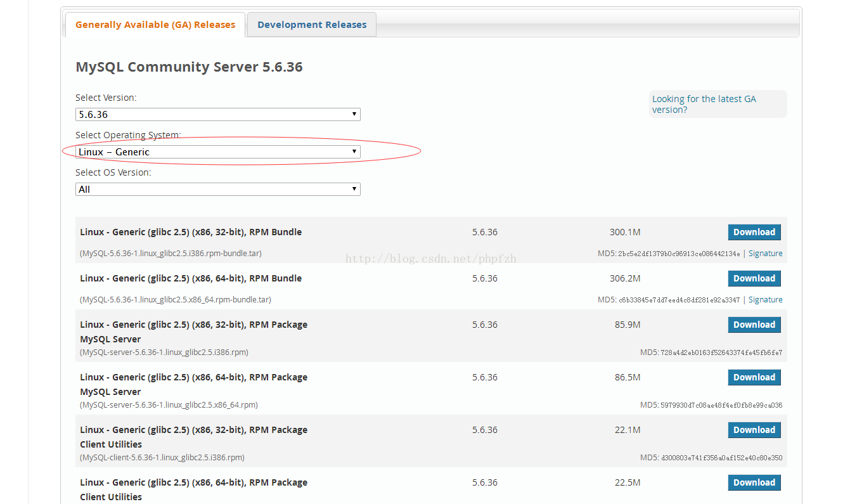The height and width of the screenshot is (504, 850).
Task: Open Signature link for 64-bit RPM Bundle
Action: tap(766, 300)
